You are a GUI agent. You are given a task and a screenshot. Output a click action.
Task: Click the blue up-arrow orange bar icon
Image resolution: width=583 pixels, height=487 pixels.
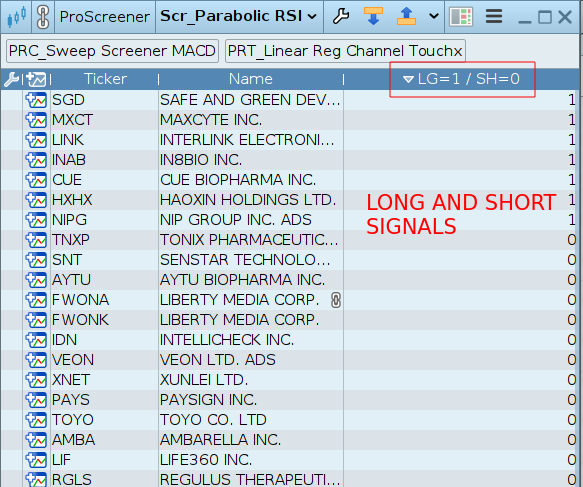tap(406, 16)
